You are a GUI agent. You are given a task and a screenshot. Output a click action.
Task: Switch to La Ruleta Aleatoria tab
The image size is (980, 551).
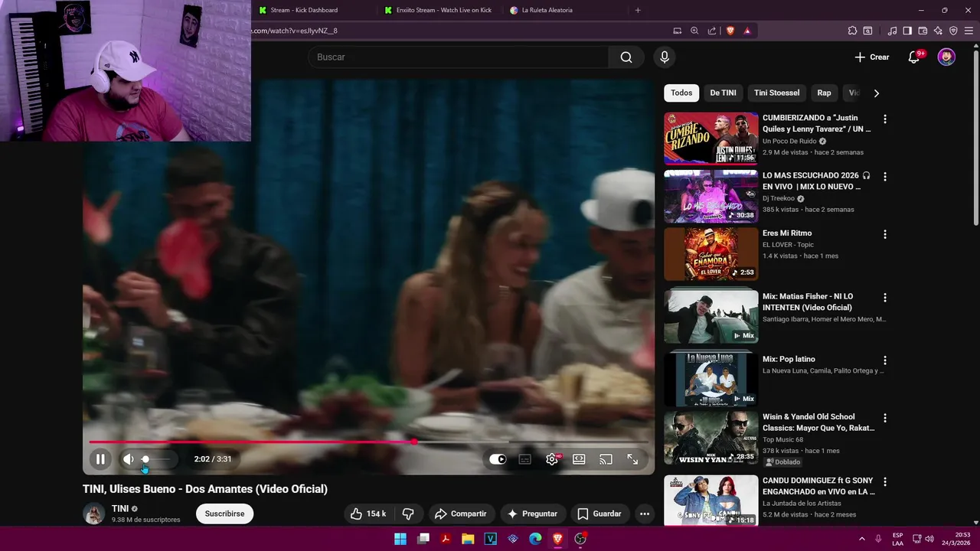tap(564, 10)
